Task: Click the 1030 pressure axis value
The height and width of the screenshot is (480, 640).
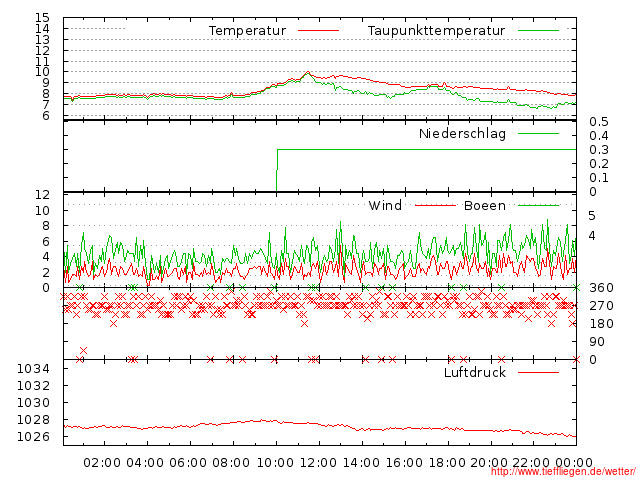Action: click(x=33, y=403)
